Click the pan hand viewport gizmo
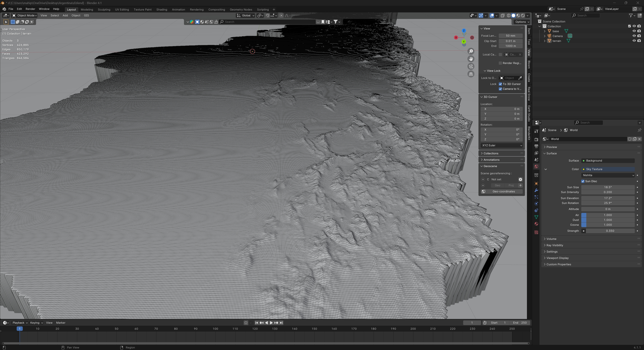This screenshot has width=644, height=350. (x=471, y=59)
